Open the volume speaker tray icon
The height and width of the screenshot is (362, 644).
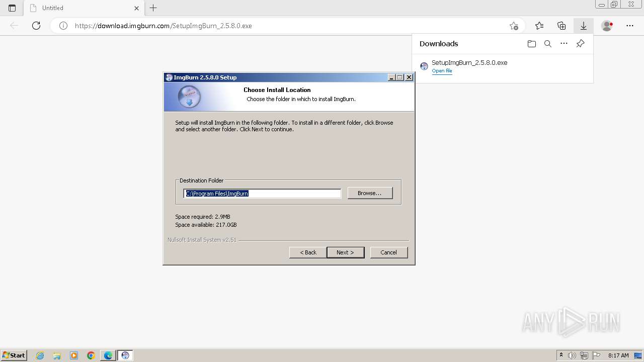572,355
